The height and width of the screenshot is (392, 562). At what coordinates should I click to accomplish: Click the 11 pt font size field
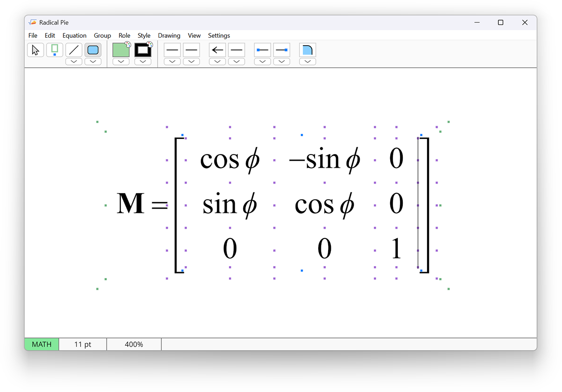tap(82, 344)
